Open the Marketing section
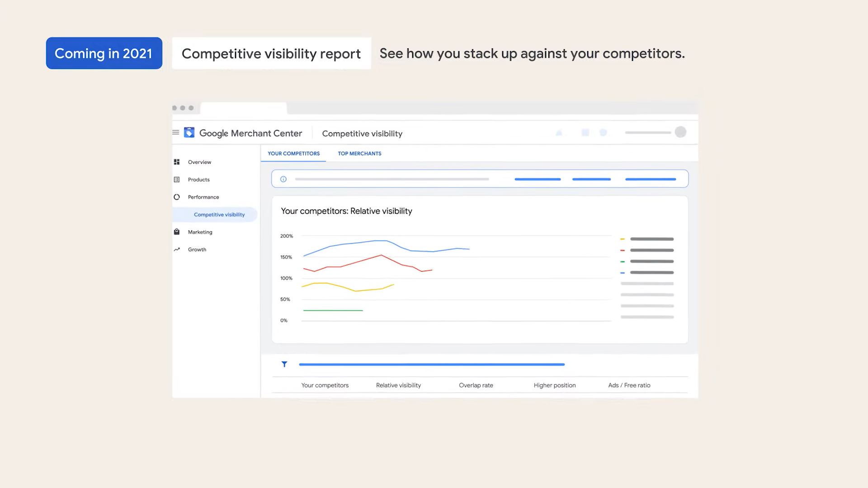Screen dimensions: 868x488 200,232
